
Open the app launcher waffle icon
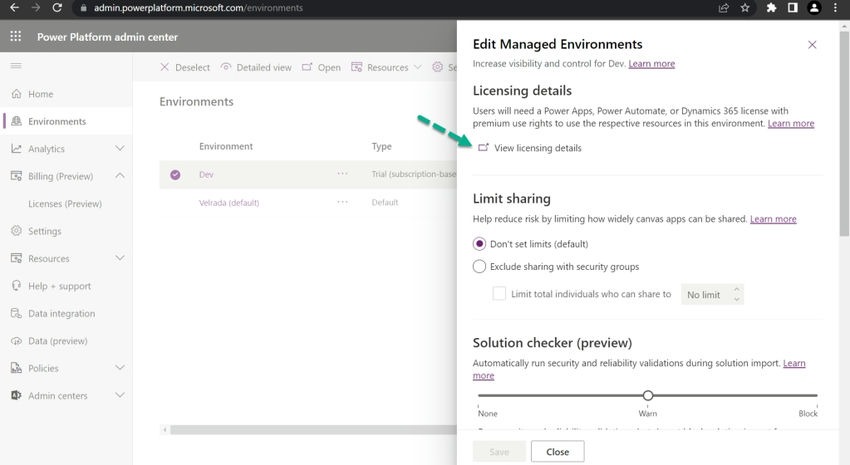coord(16,37)
